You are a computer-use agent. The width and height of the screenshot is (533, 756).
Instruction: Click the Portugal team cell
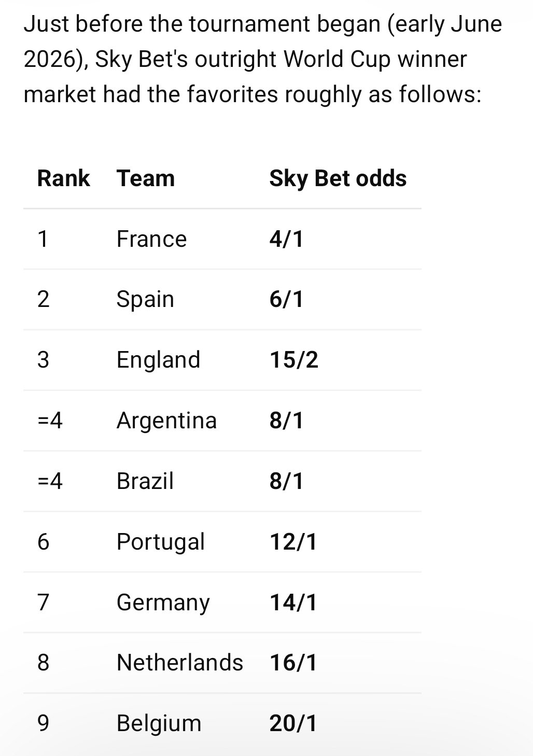[x=161, y=542]
